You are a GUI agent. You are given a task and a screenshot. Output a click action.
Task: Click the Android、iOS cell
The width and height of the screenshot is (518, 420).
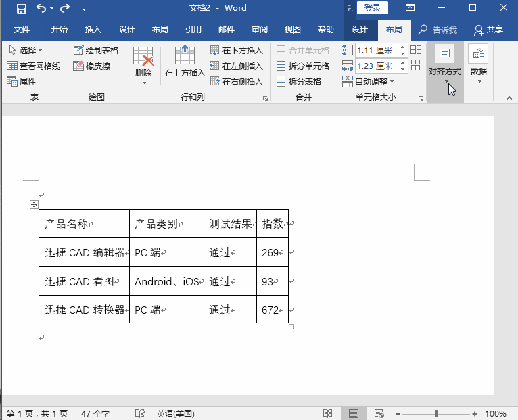tap(167, 281)
